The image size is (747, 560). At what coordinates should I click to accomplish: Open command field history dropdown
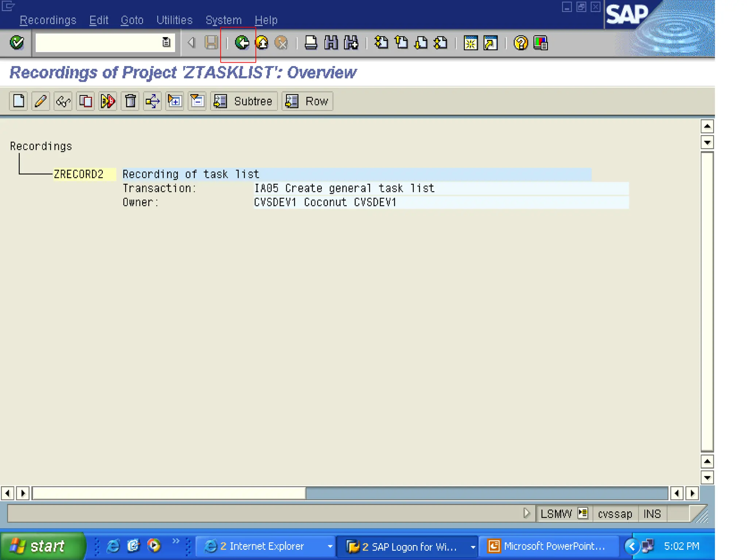click(166, 43)
